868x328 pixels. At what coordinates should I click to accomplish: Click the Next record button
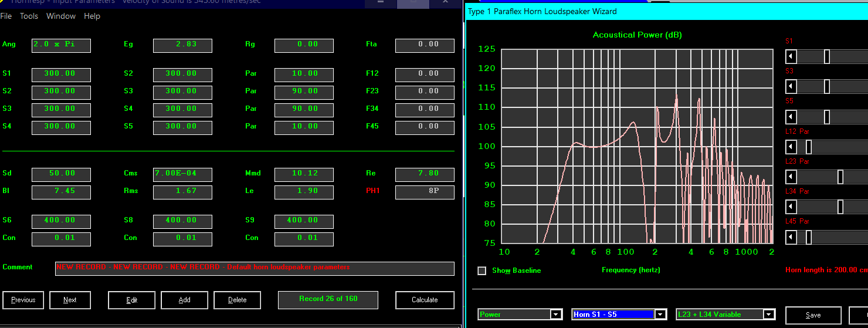tap(70, 300)
